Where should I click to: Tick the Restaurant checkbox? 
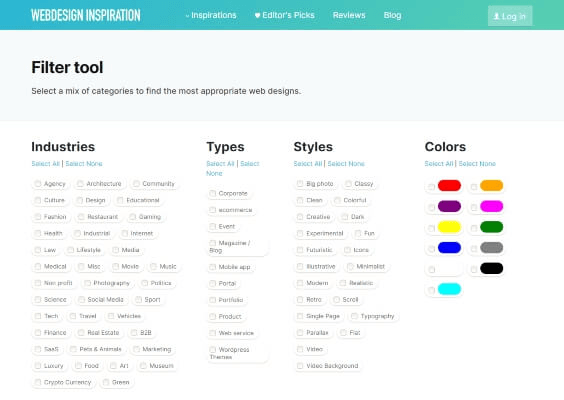pyautogui.click(x=81, y=217)
